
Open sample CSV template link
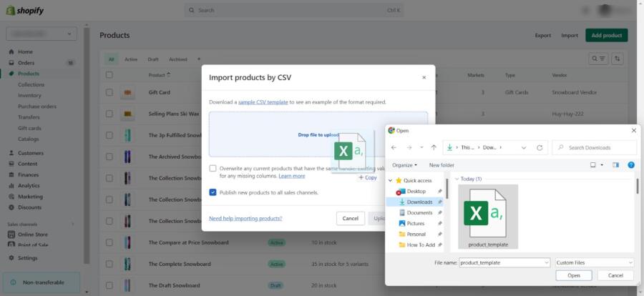pos(263,102)
